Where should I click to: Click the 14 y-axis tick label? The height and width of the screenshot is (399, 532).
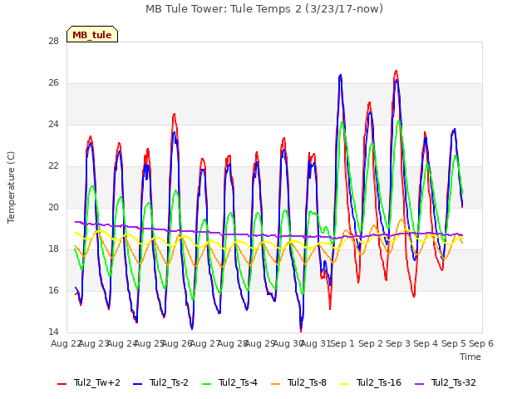[x=53, y=332]
